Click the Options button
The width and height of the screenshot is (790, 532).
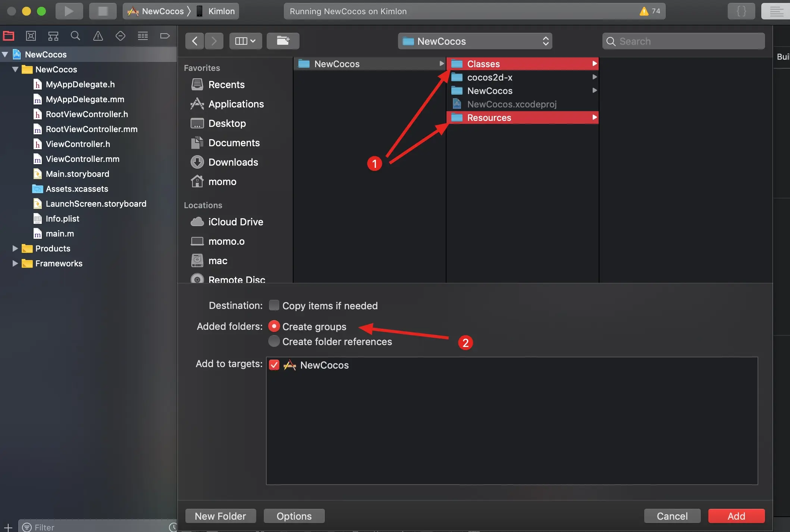click(294, 516)
